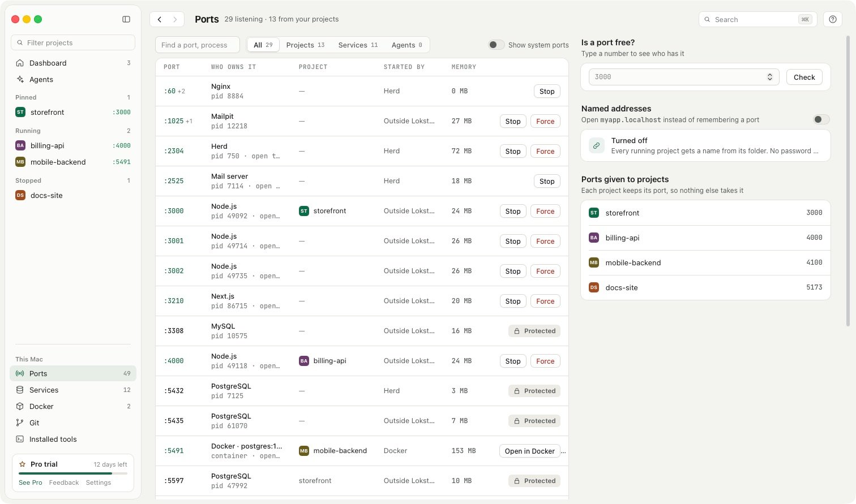Viewport: 856px width, 504px height.
Task: Click the port number input showing 3000
Action: tap(684, 77)
